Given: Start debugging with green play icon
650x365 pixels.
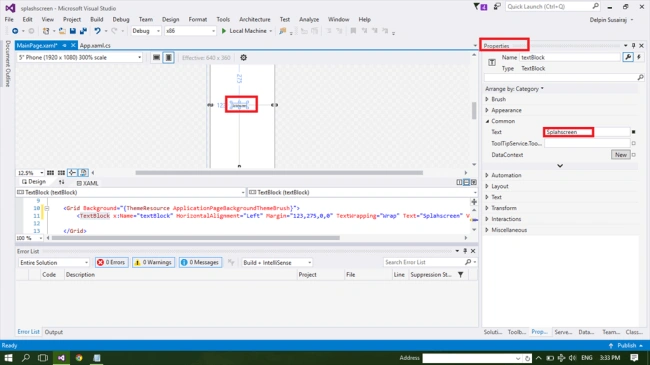Looking at the screenshot, I should tap(224, 31).
